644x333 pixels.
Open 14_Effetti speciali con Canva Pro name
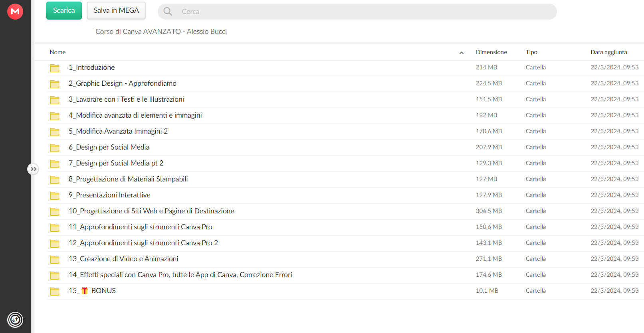click(x=180, y=275)
